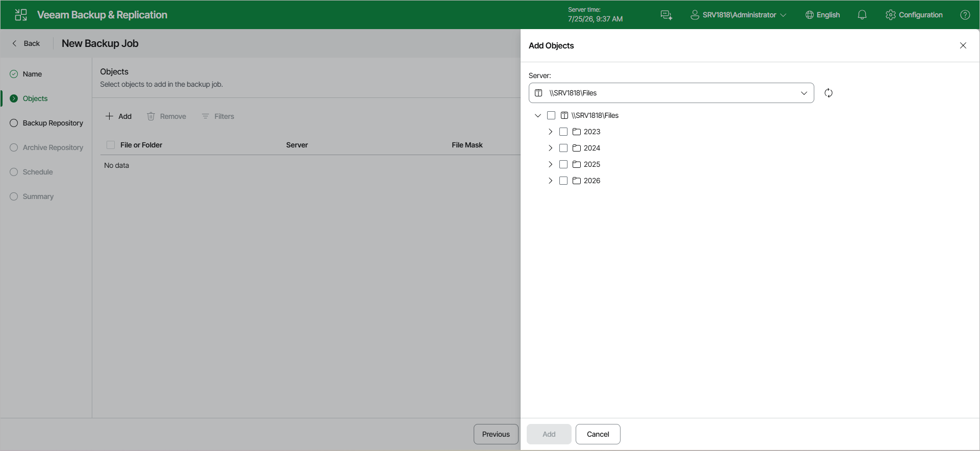Check the \\SRV1818\Files root checkbox
The width and height of the screenshot is (980, 451).
coord(551,115)
